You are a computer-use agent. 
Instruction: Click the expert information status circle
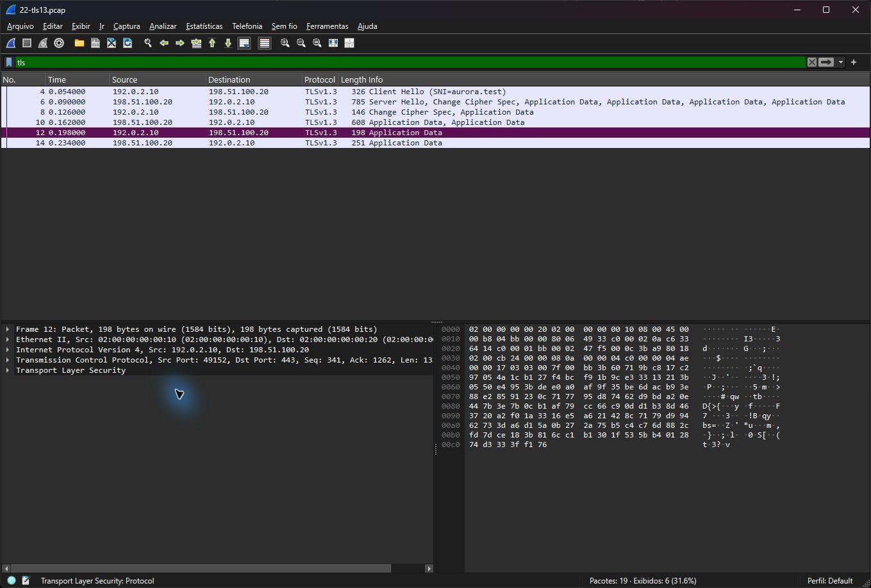point(12,580)
